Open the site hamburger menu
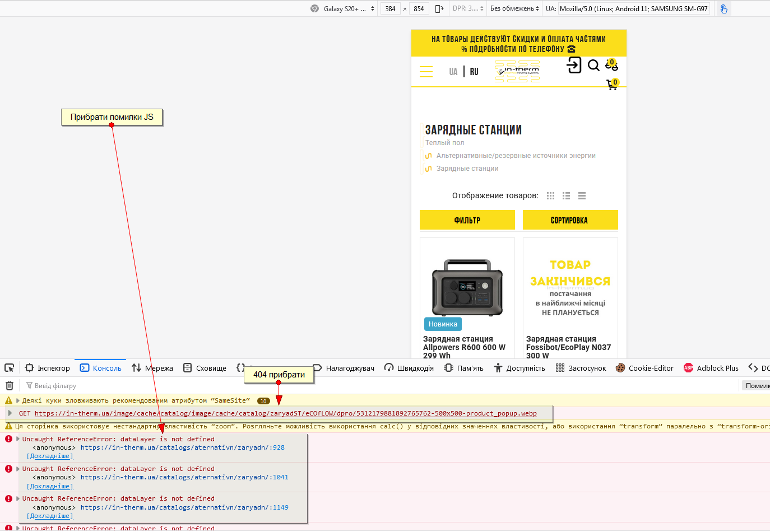The height and width of the screenshot is (532, 770). (x=426, y=72)
